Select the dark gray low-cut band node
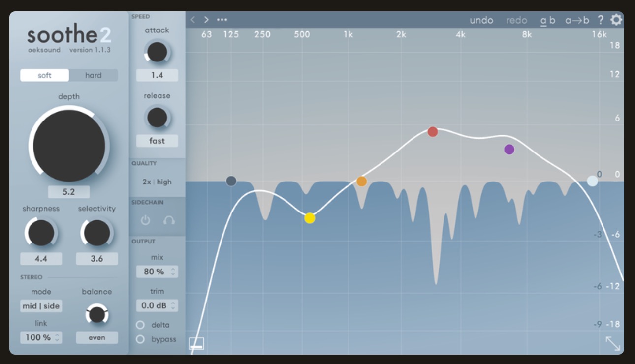Screen dimensions: 635x364 tap(231, 181)
